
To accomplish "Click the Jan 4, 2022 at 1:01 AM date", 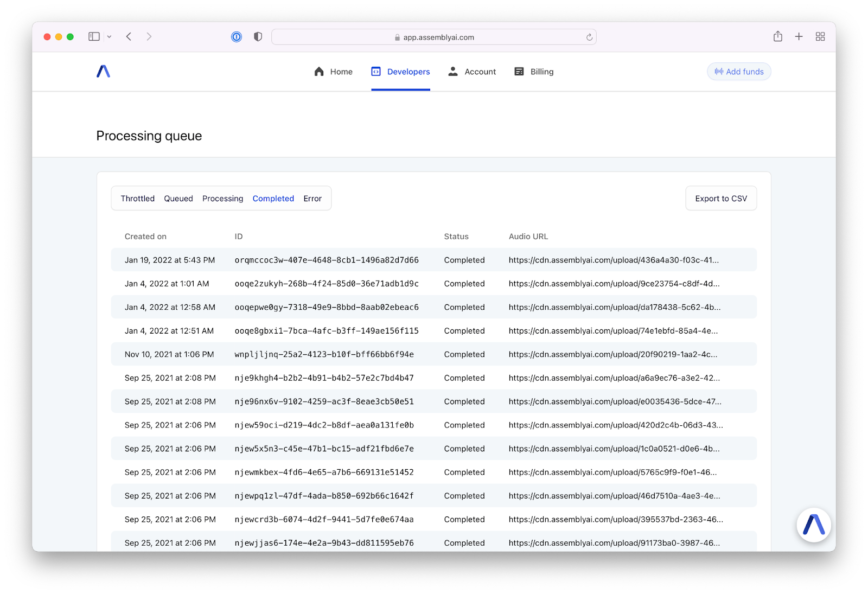I will pyautogui.click(x=167, y=284).
